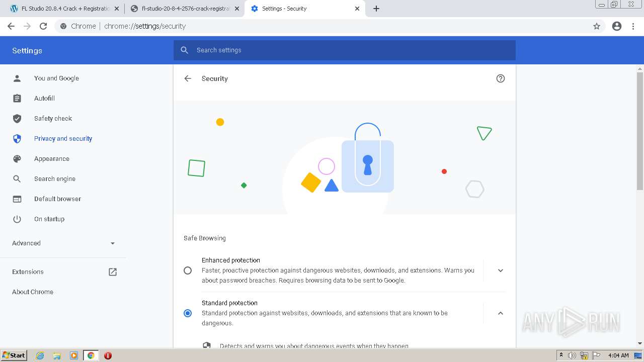Click the You and Google person icon

(17, 78)
